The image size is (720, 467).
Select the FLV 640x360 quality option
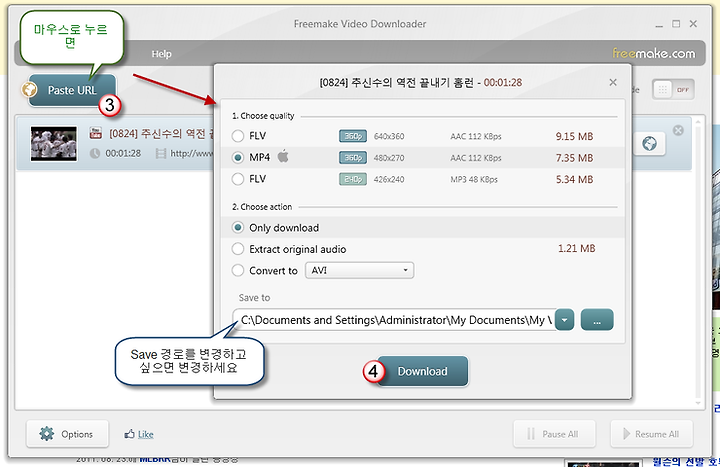tap(238, 136)
